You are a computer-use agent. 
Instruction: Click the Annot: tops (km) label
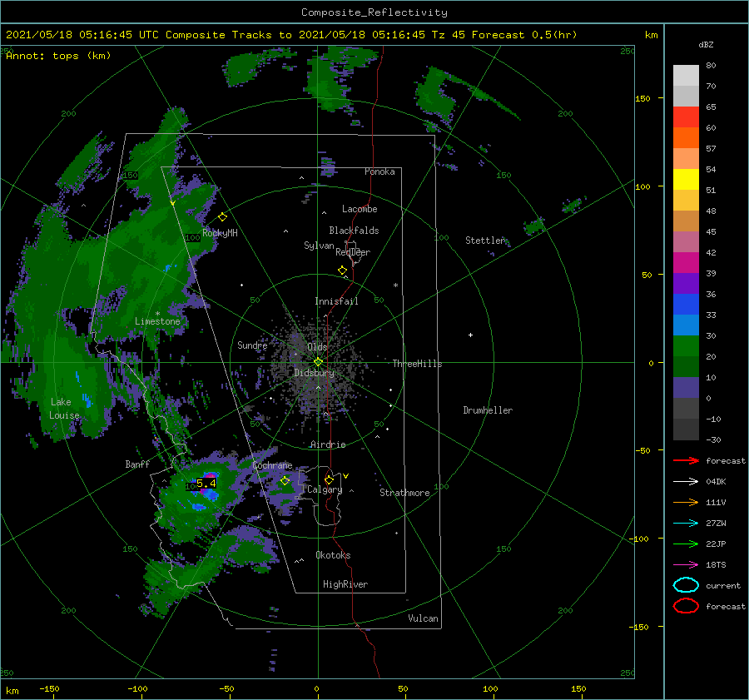[x=58, y=56]
